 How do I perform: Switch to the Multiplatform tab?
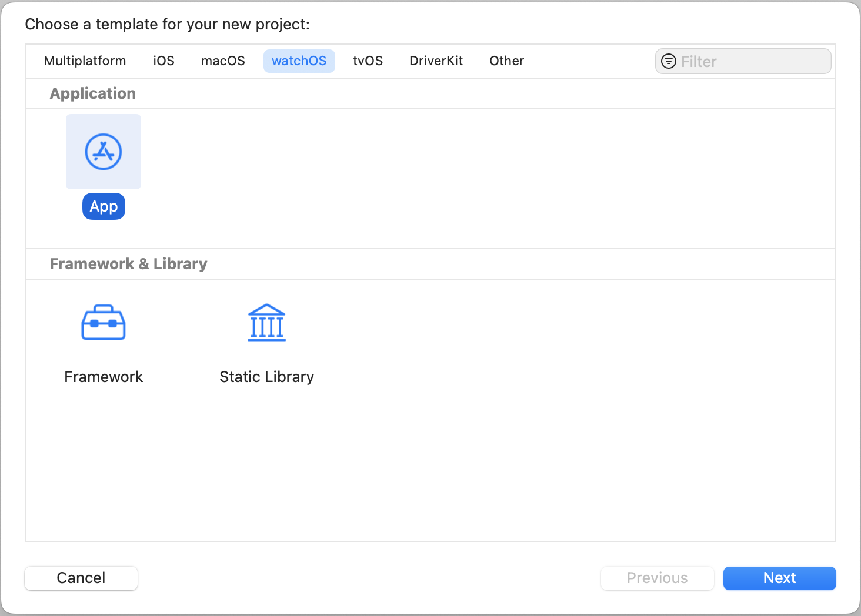85,61
